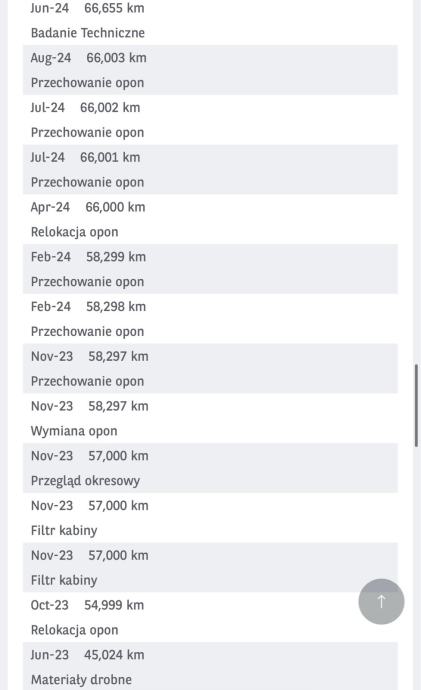This screenshot has height=690, width=421.
Task: Select the Przegląd okresowy entry
Action: 210,468
